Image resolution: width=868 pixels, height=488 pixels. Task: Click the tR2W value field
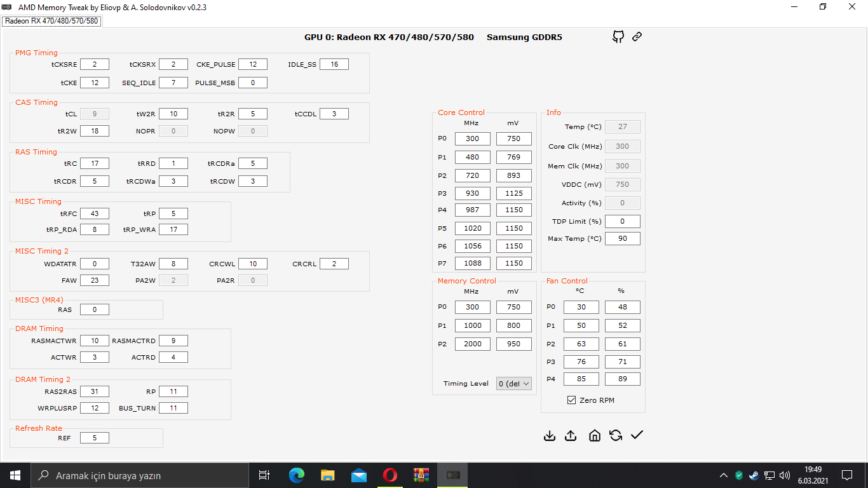click(x=95, y=131)
